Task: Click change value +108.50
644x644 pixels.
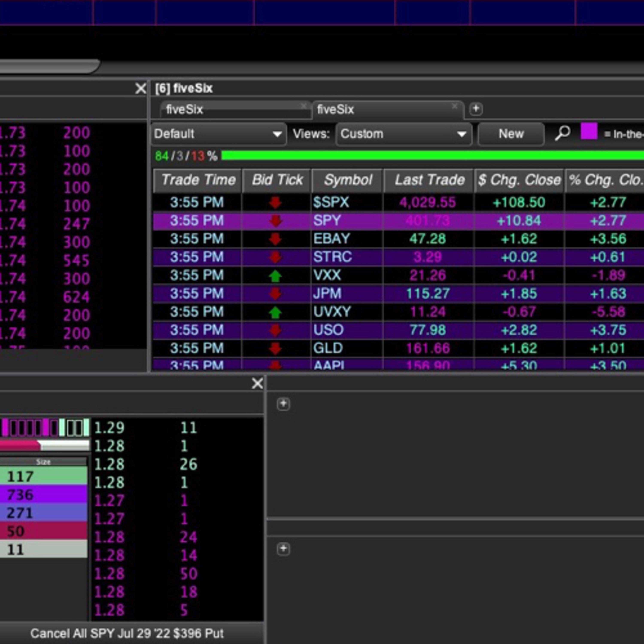Action: pos(519,202)
